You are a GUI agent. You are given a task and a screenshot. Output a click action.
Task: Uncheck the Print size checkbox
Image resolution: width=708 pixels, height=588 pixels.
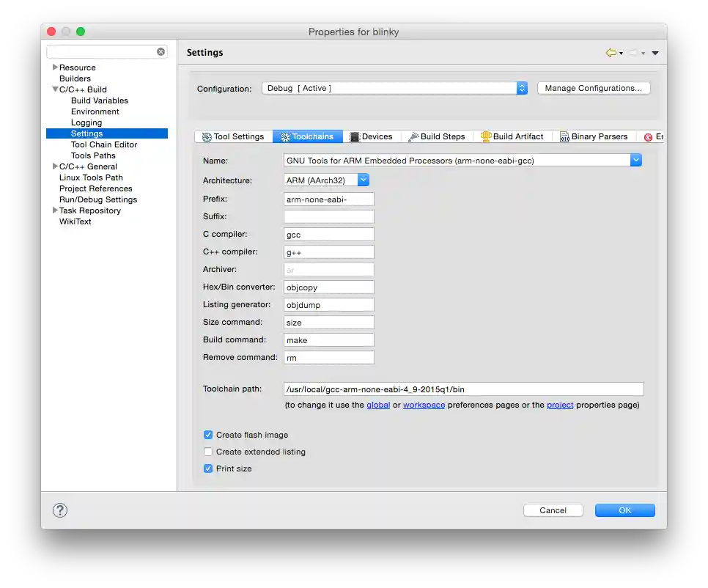tap(208, 468)
